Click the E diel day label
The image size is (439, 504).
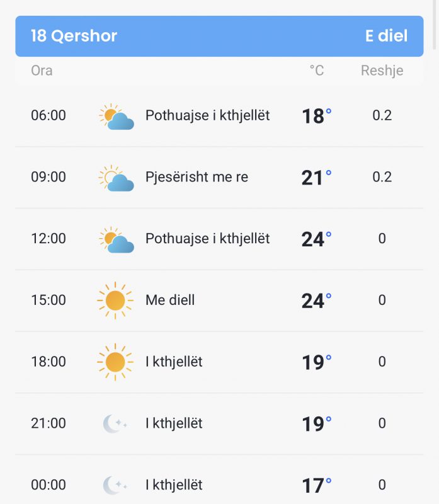[x=386, y=36]
